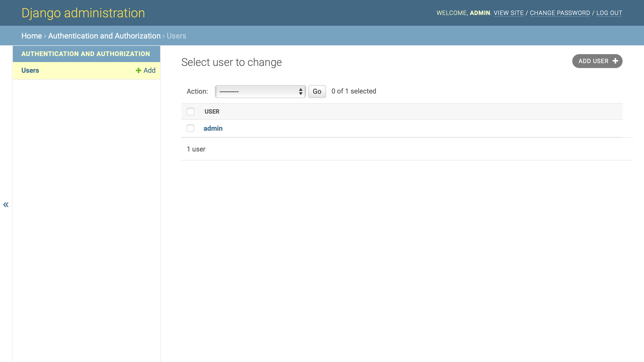Click the 1 user count text
The image size is (644, 362).
tap(196, 149)
